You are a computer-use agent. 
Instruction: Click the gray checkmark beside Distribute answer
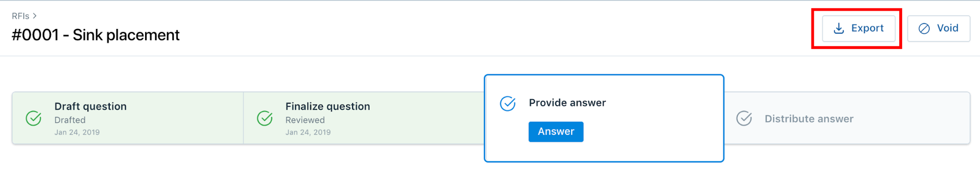pos(744,118)
